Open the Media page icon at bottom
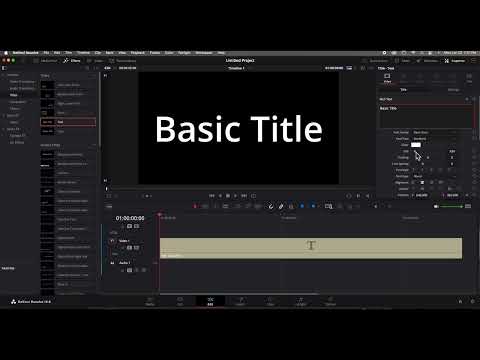The height and width of the screenshot is (360, 480). coord(150,301)
